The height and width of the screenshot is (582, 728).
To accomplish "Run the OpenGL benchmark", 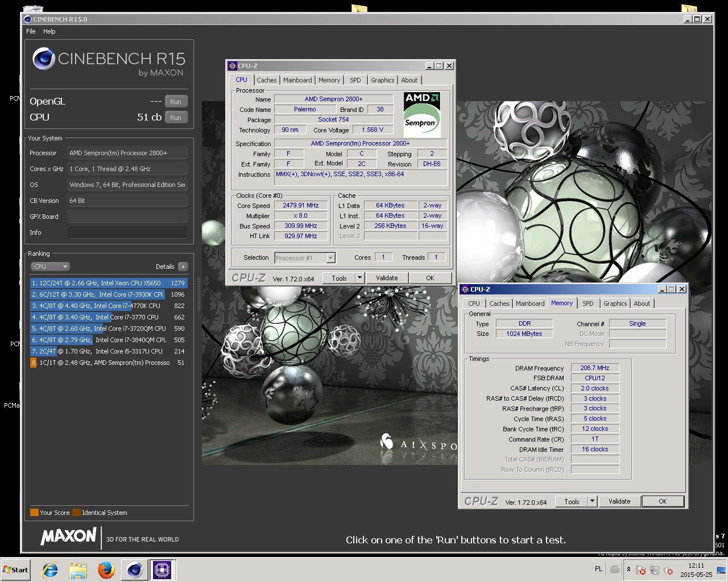I will pos(176,102).
